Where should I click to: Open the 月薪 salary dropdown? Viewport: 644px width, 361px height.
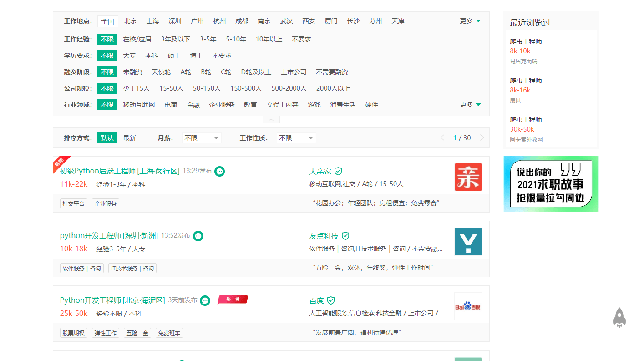click(202, 138)
